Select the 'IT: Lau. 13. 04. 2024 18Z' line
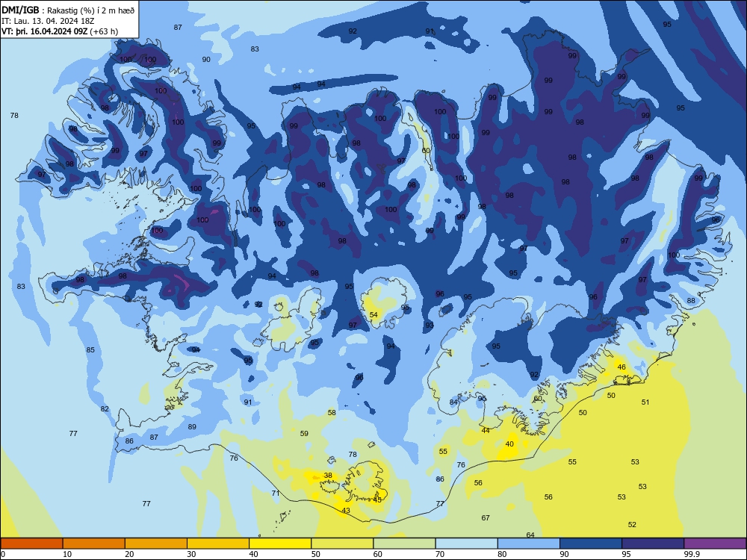 tap(49, 21)
